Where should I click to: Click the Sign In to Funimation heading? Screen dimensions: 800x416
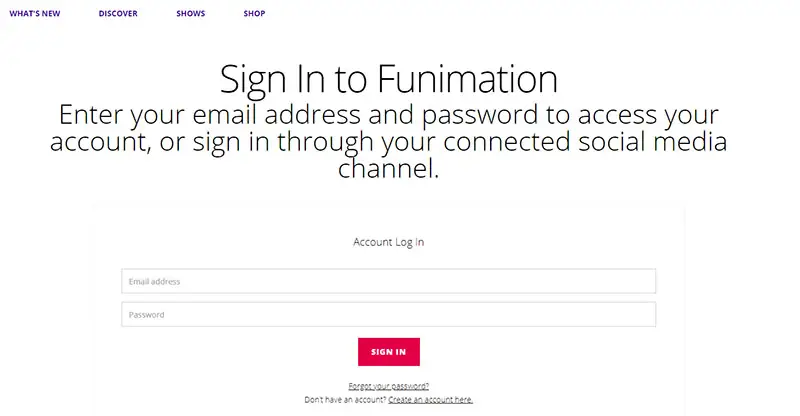[x=389, y=79]
